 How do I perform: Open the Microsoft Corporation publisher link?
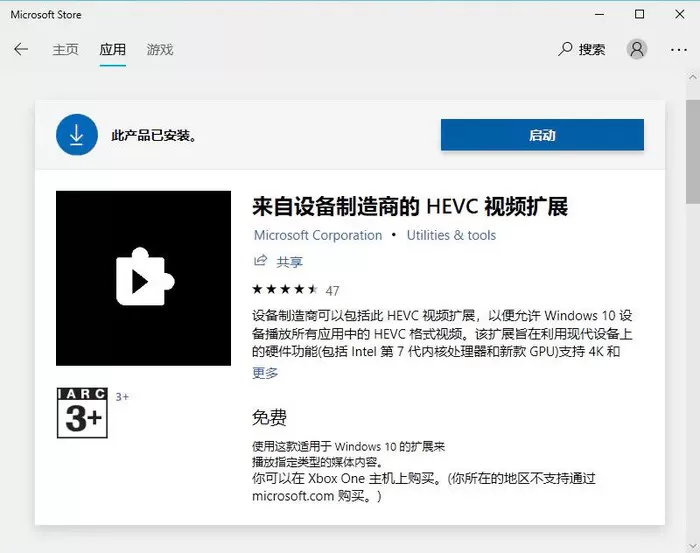pos(318,235)
